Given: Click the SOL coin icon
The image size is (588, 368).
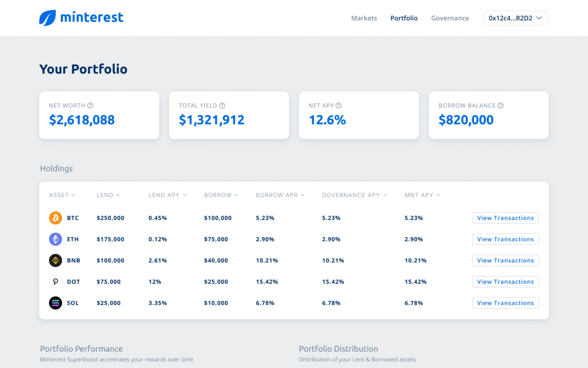Looking at the screenshot, I should [55, 303].
